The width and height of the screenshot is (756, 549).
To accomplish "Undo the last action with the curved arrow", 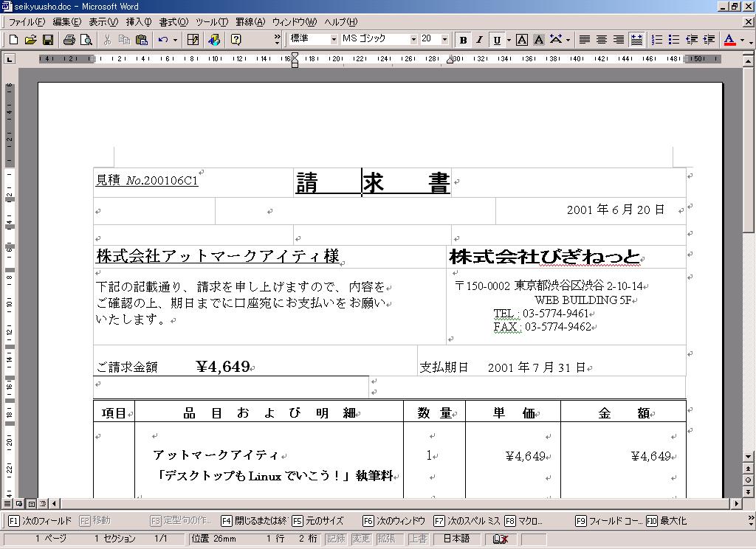I will coord(162,40).
